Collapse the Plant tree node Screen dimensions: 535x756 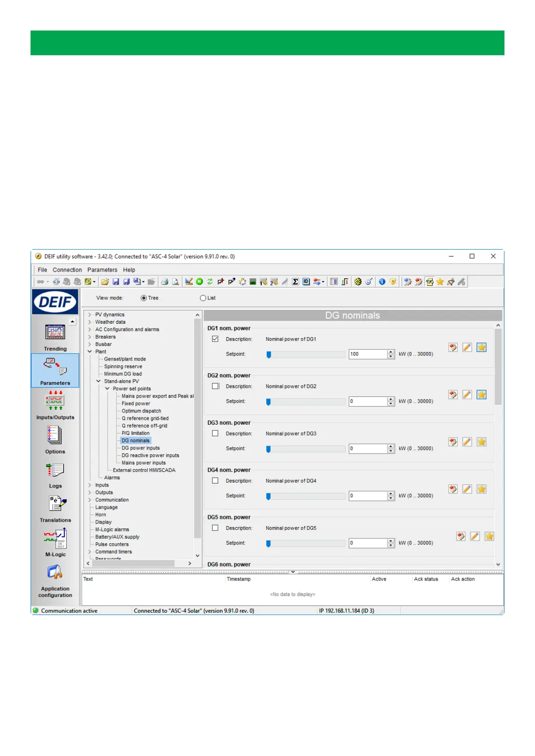pyautogui.click(x=90, y=352)
